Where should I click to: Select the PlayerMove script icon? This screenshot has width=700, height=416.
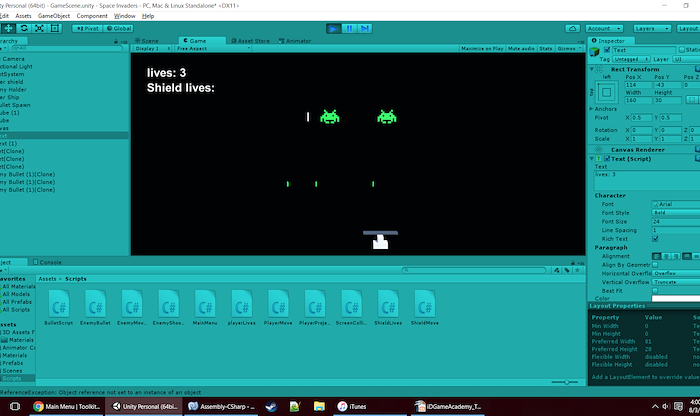[x=278, y=304]
